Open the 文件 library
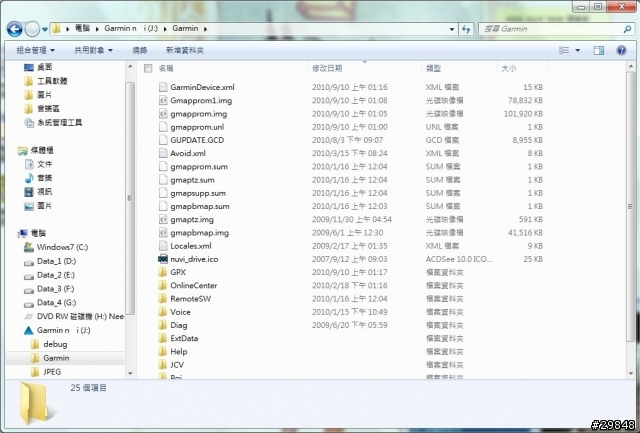Image resolution: width=640 pixels, height=433 pixels. (x=44, y=164)
